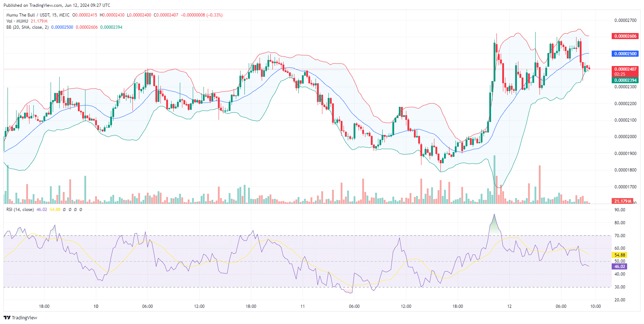Select the BB (20, SMA, close, 2) legend
Screen dimensions: 644x324
click(27, 27)
